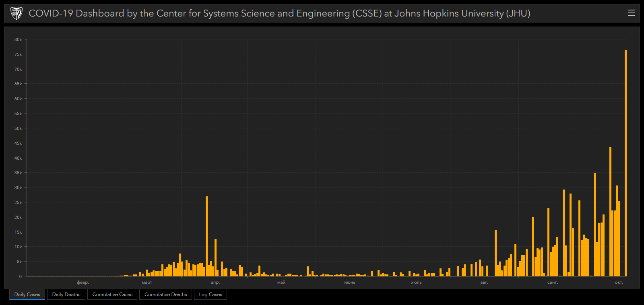644x305 pixels.
Task: Switch to the Daily Deaths tab
Action: tap(66, 295)
